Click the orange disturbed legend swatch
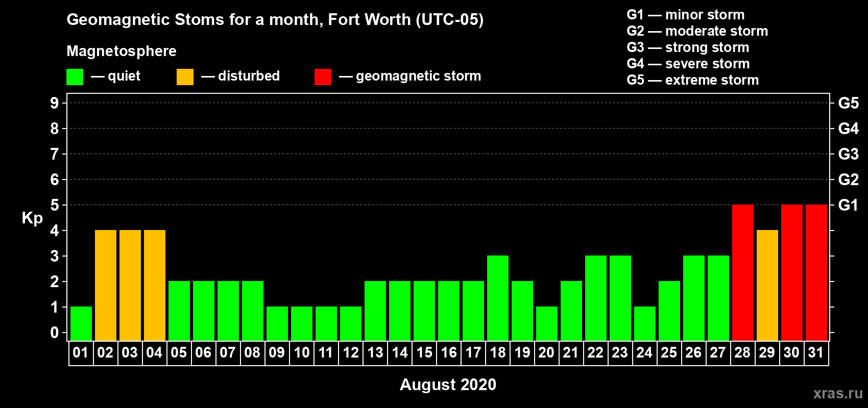This screenshot has height=408, width=868. (x=185, y=77)
